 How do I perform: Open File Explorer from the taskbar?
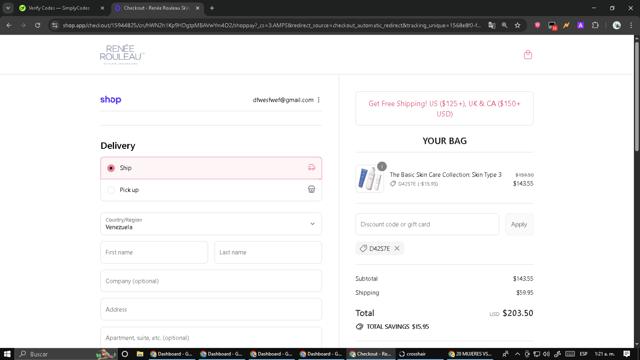click(140, 354)
